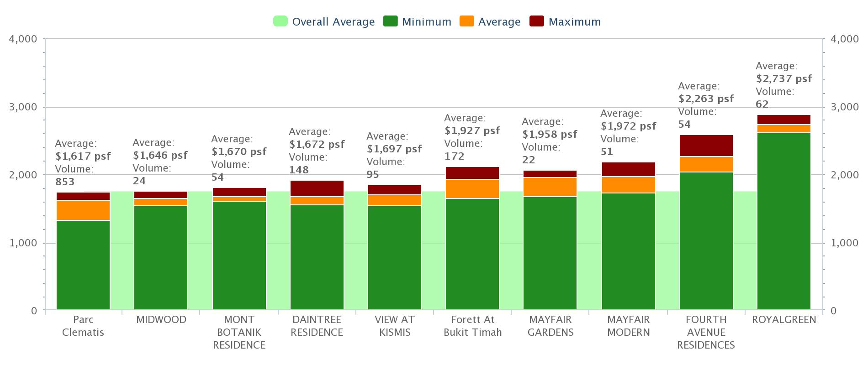Toggle the Maximum series legend label
The image size is (868, 365).
(x=574, y=22)
